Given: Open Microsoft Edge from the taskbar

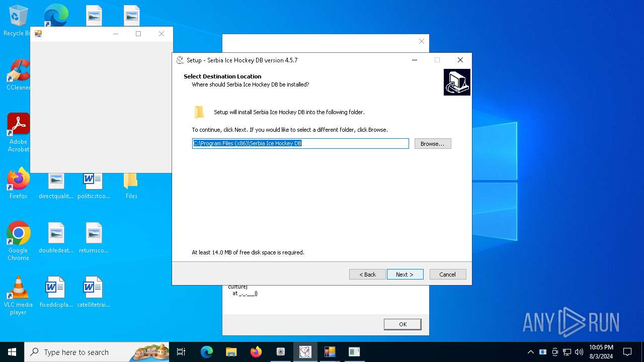Looking at the screenshot, I should [x=207, y=352].
